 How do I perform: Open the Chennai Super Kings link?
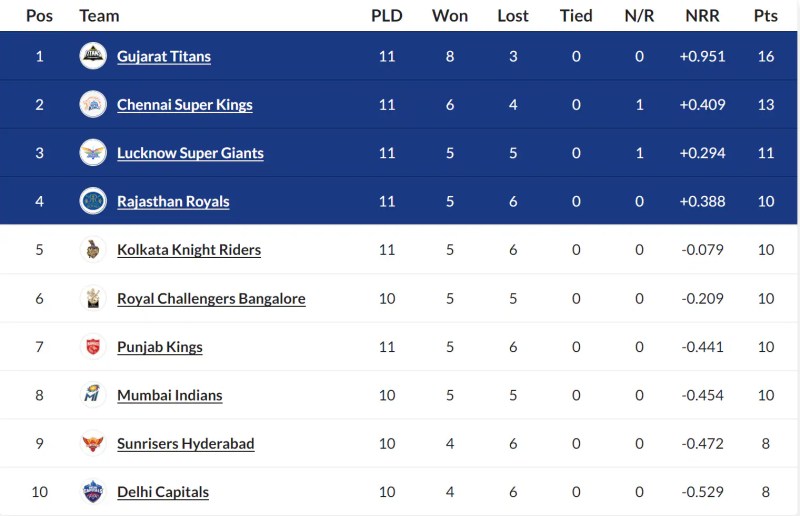click(185, 105)
